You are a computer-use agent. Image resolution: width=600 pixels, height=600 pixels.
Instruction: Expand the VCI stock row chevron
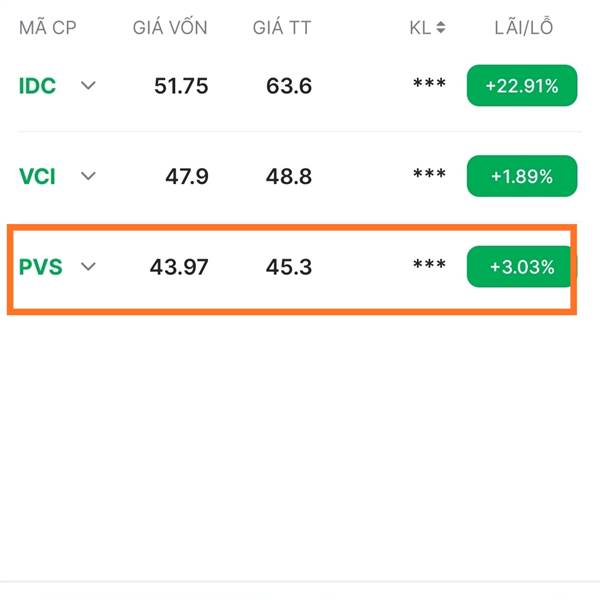[x=88, y=176]
